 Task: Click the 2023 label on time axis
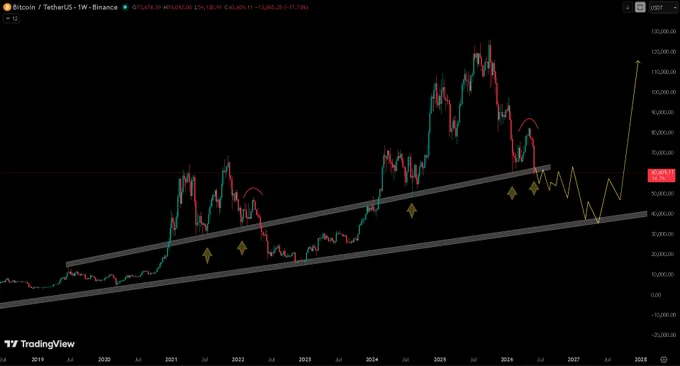click(305, 359)
